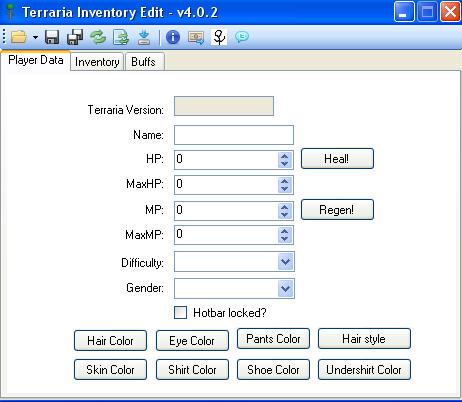Close the Terraria Inventory Edit window

pyautogui.click(x=450, y=12)
